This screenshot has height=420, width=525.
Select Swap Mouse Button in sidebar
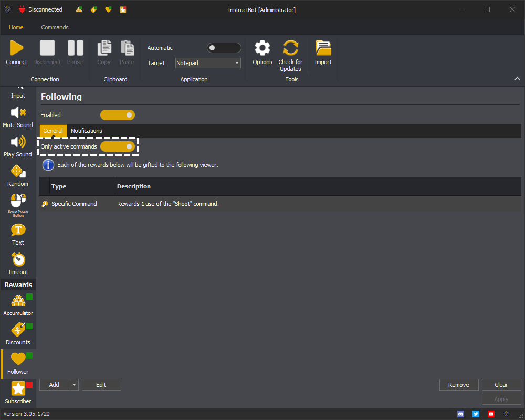(x=18, y=205)
